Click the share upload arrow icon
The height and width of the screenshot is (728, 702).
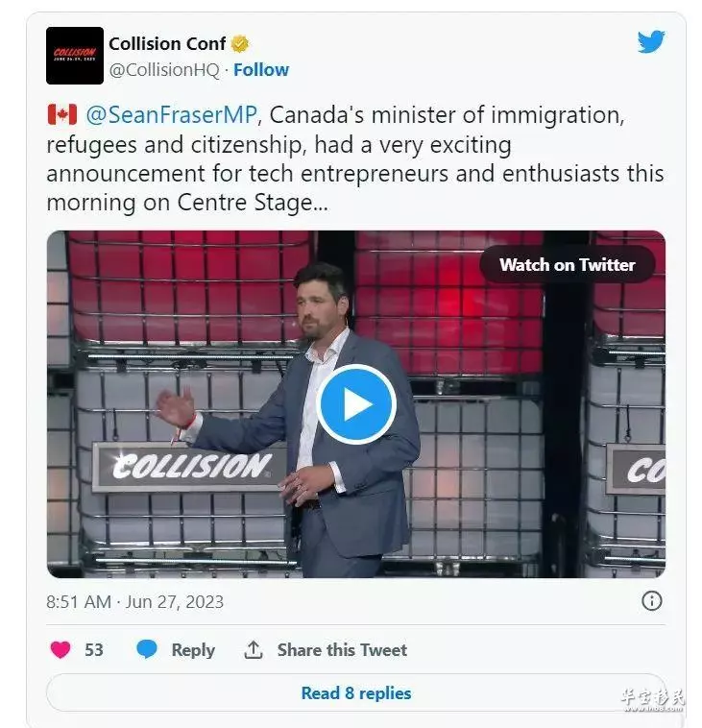tap(254, 649)
